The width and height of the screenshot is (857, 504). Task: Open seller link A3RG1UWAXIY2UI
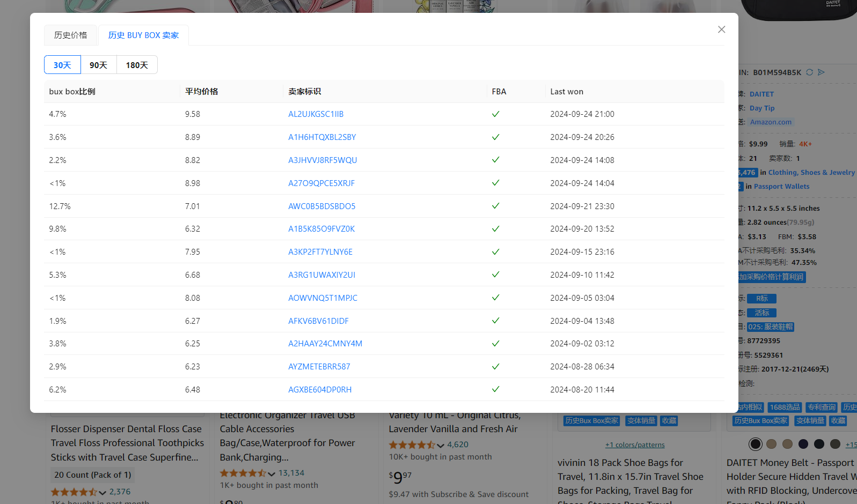pyautogui.click(x=321, y=275)
